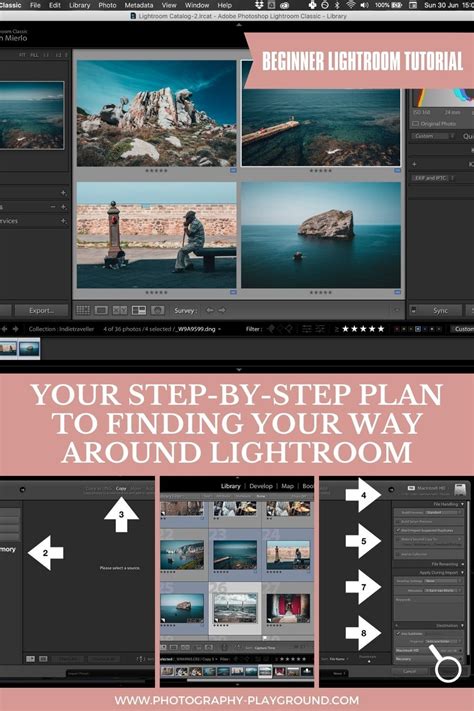Toggle Don't Import Suspected Duplicates checkbox
This screenshot has height=711, width=474.
click(x=398, y=530)
